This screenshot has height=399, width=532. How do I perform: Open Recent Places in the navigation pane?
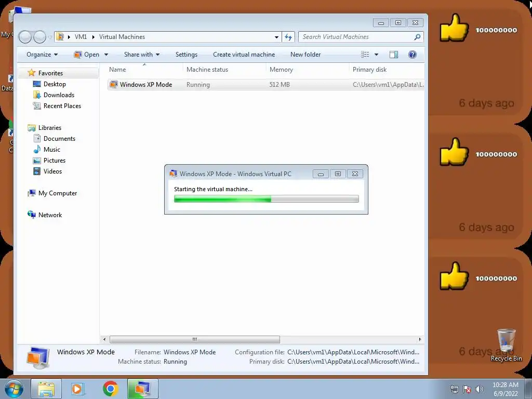(62, 106)
